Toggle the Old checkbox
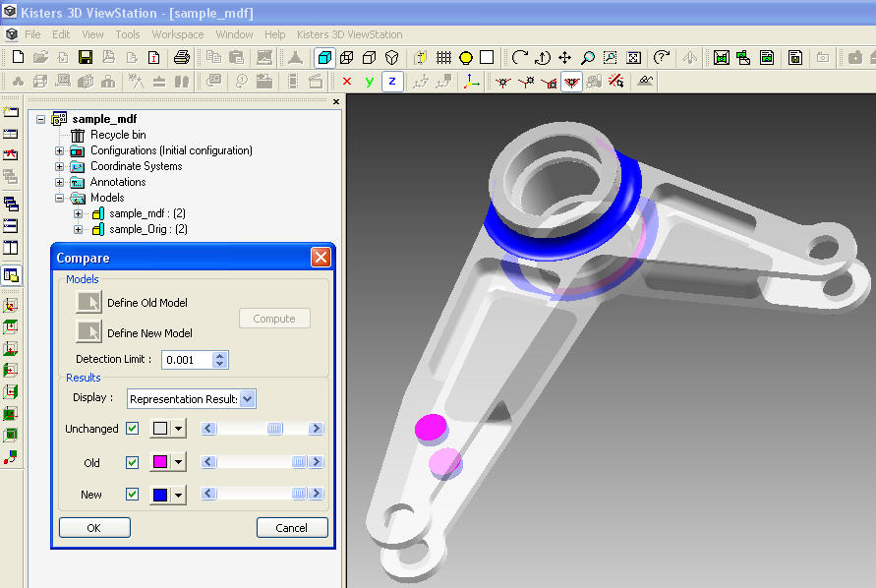Screen dimensions: 876x588 click(x=132, y=463)
